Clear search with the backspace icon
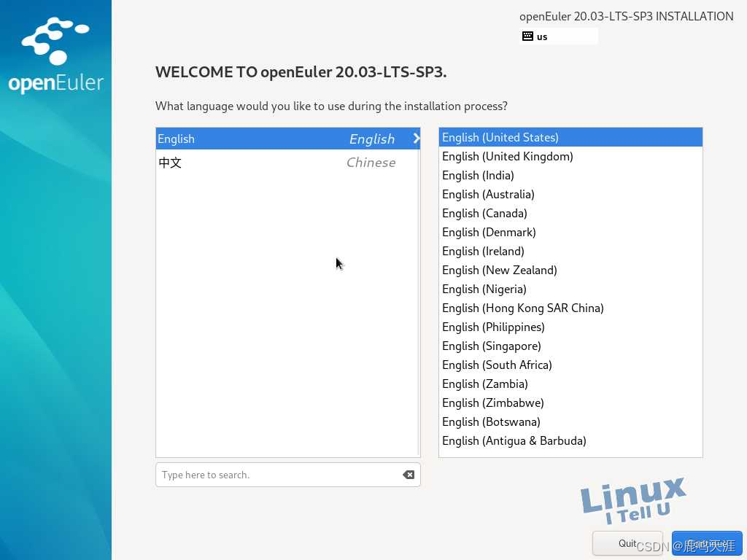This screenshot has width=747, height=560. [409, 475]
